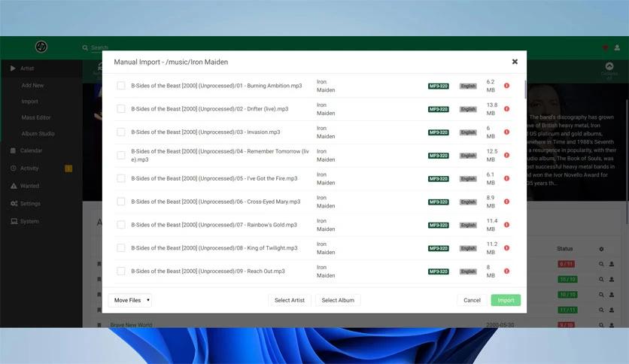Close the Manual Import dialog
629x364 pixels.
click(x=515, y=62)
